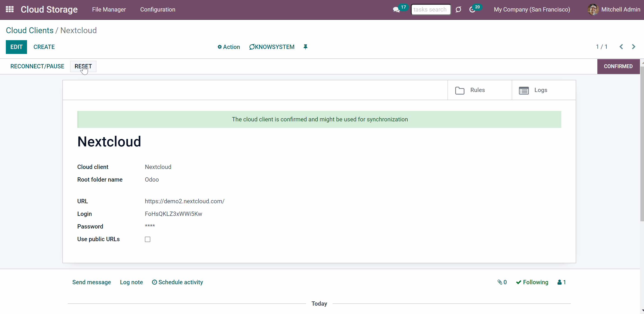Go to previous record arrow
Image resolution: width=644 pixels, height=314 pixels.
point(621,47)
